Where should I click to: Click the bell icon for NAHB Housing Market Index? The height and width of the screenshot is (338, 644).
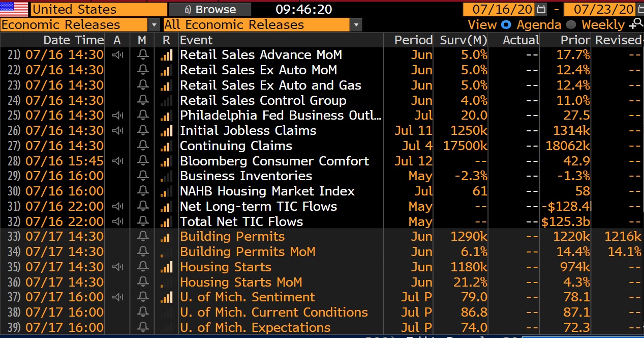pos(142,191)
